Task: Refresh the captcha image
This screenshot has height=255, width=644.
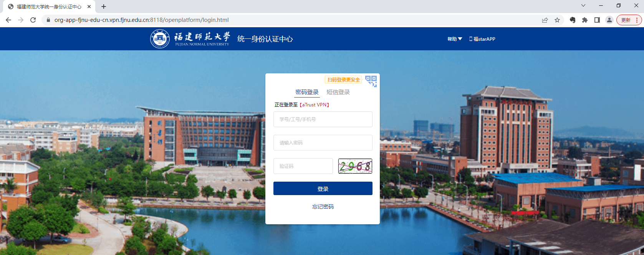Action: click(x=355, y=166)
